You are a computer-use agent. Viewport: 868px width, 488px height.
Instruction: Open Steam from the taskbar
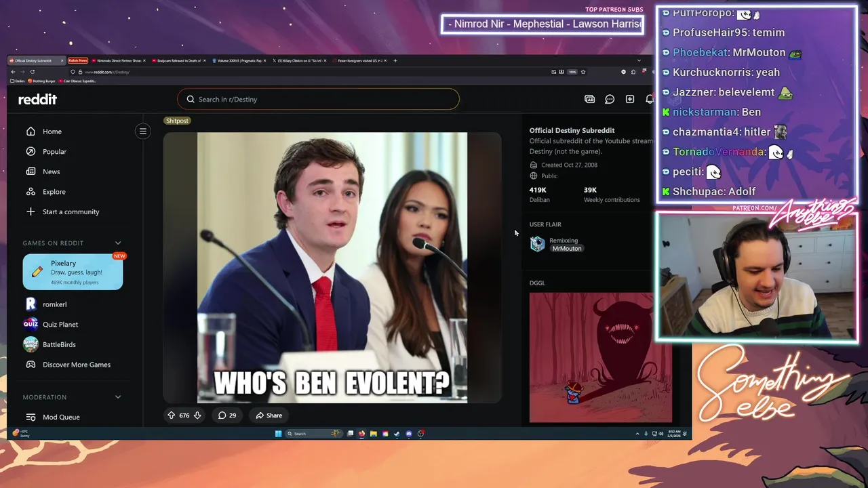[x=397, y=434]
